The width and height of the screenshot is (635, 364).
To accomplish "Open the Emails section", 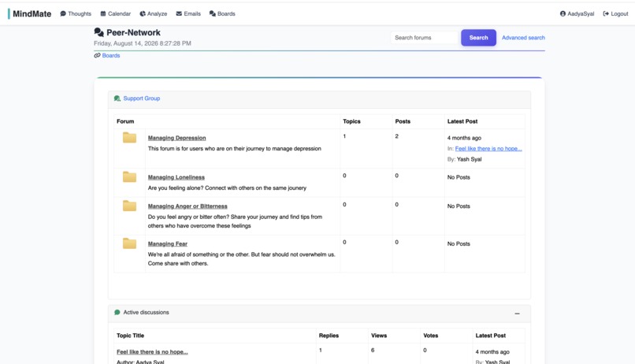I will point(188,13).
